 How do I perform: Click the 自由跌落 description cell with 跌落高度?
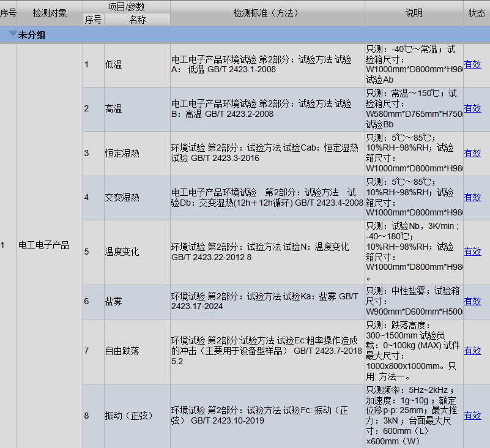point(414,351)
